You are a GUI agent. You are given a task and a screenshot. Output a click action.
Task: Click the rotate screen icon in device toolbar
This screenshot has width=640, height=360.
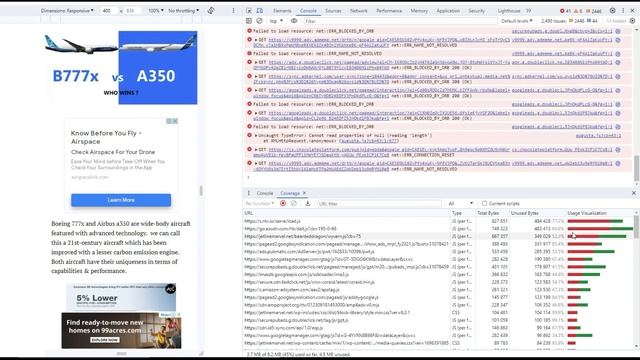point(211,11)
